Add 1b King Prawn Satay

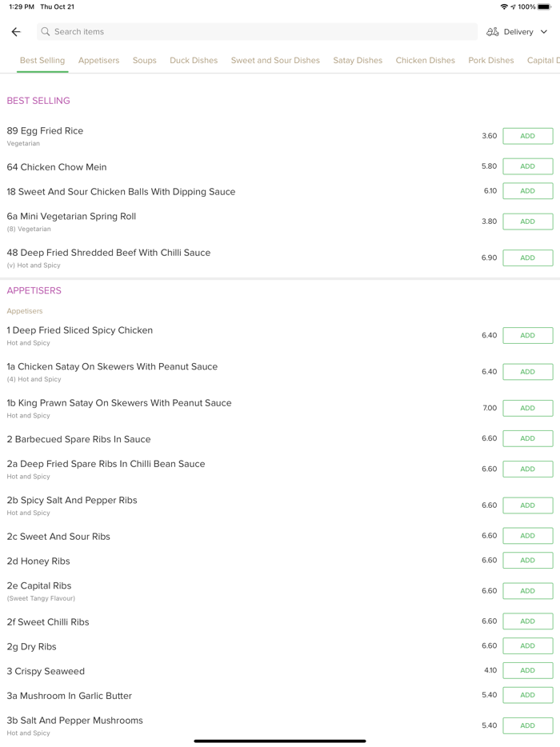527,408
